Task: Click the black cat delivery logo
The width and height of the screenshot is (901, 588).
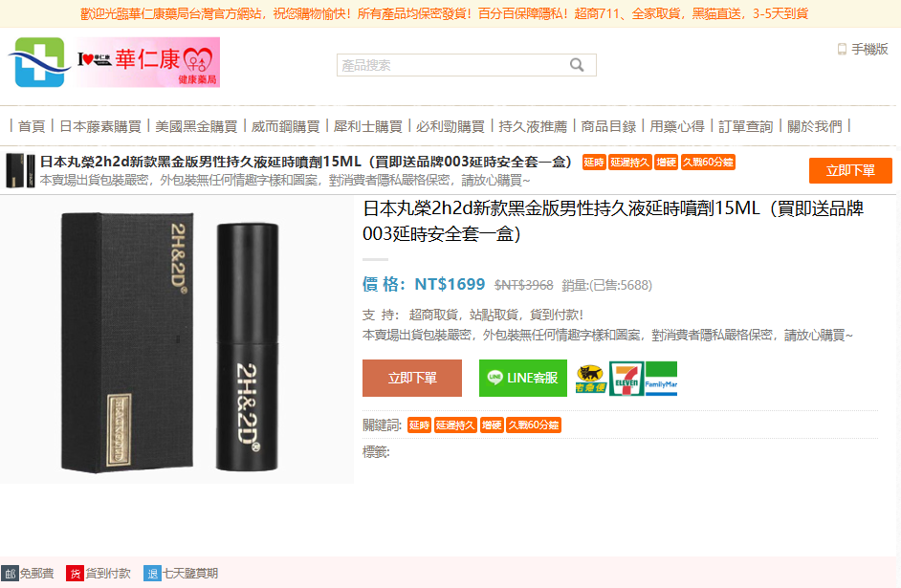Action: pyautogui.click(x=591, y=379)
